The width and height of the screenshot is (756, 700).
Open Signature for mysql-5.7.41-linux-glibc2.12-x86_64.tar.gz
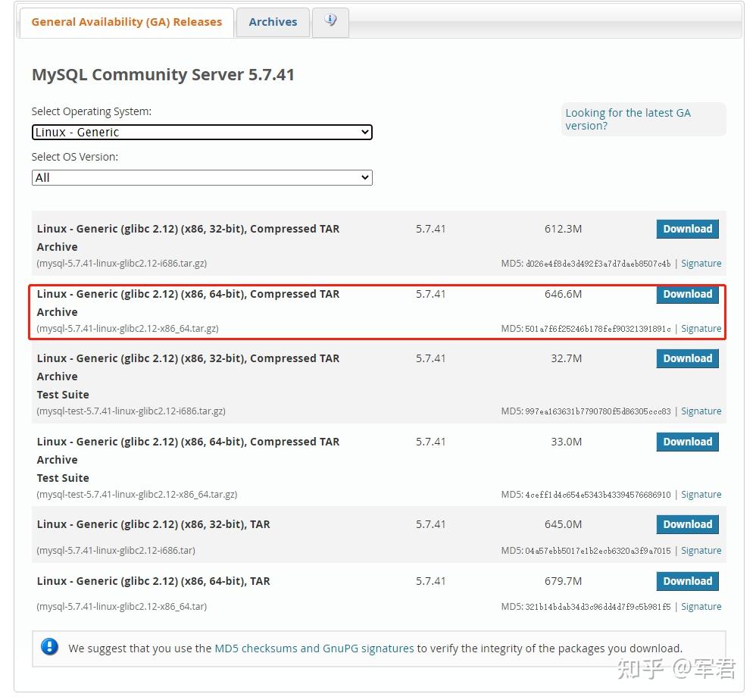click(701, 328)
